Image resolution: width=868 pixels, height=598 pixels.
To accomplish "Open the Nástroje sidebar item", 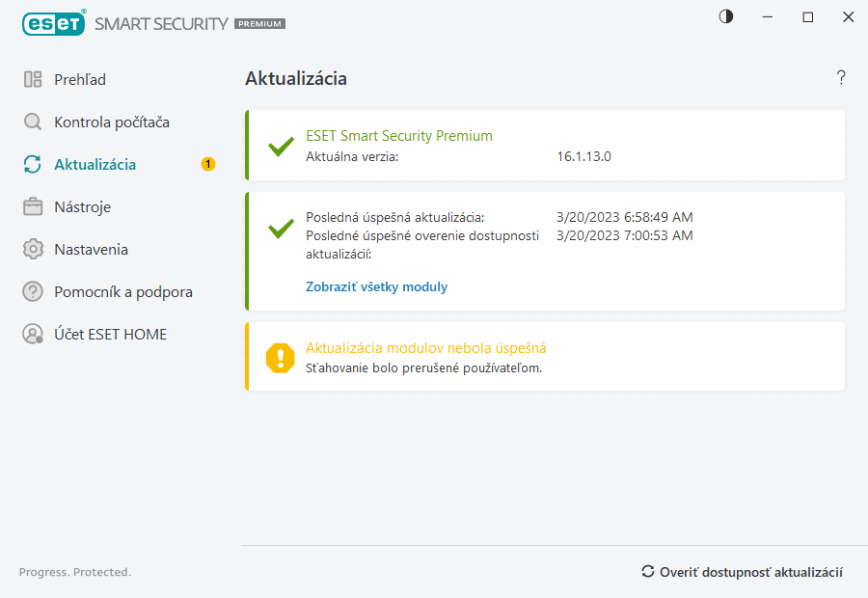I will point(82,207).
